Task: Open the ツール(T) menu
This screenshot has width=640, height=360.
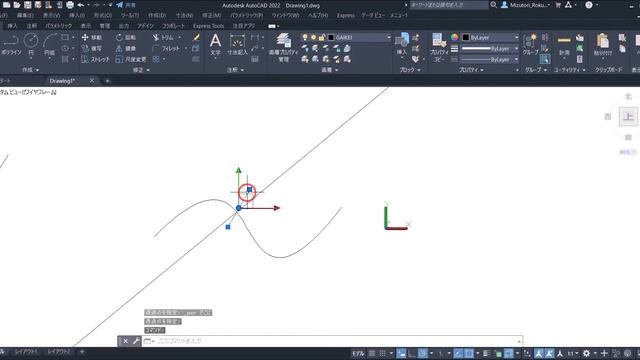Action: click(130, 15)
